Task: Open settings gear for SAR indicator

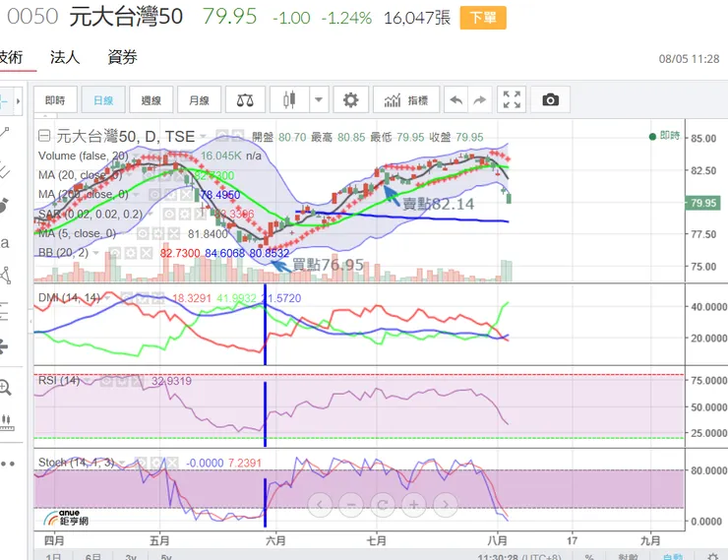Action: click(x=184, y=215)
